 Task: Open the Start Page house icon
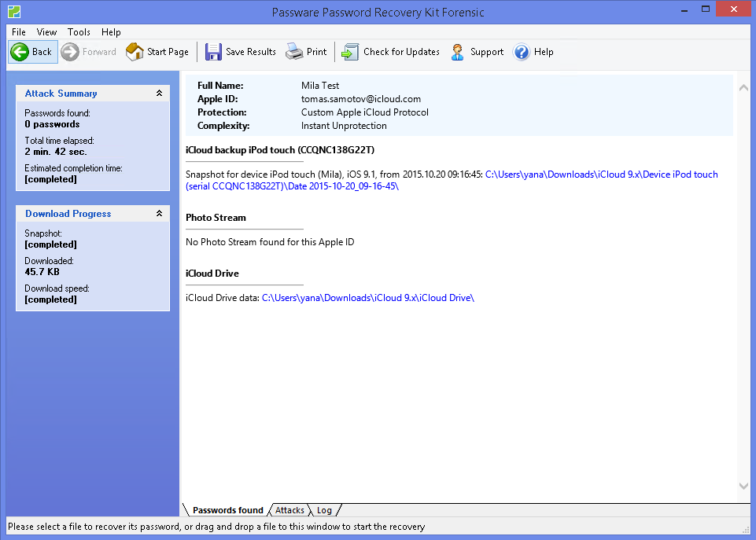click(135, 52)
